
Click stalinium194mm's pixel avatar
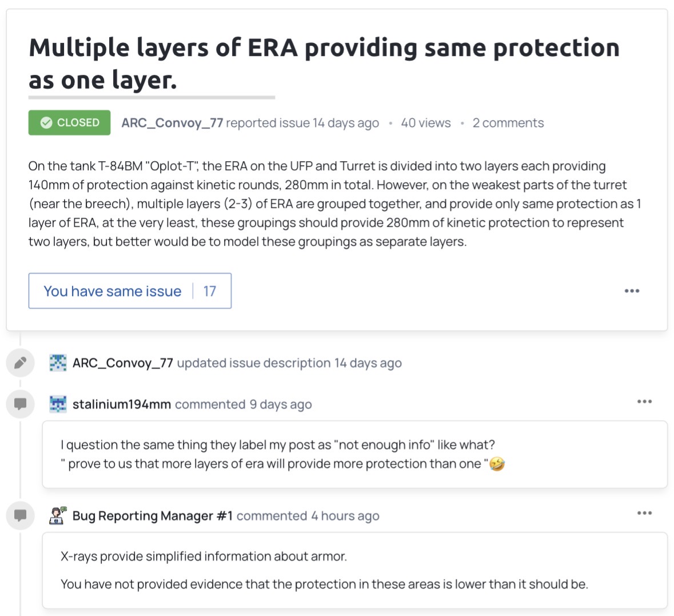point(58,404)
